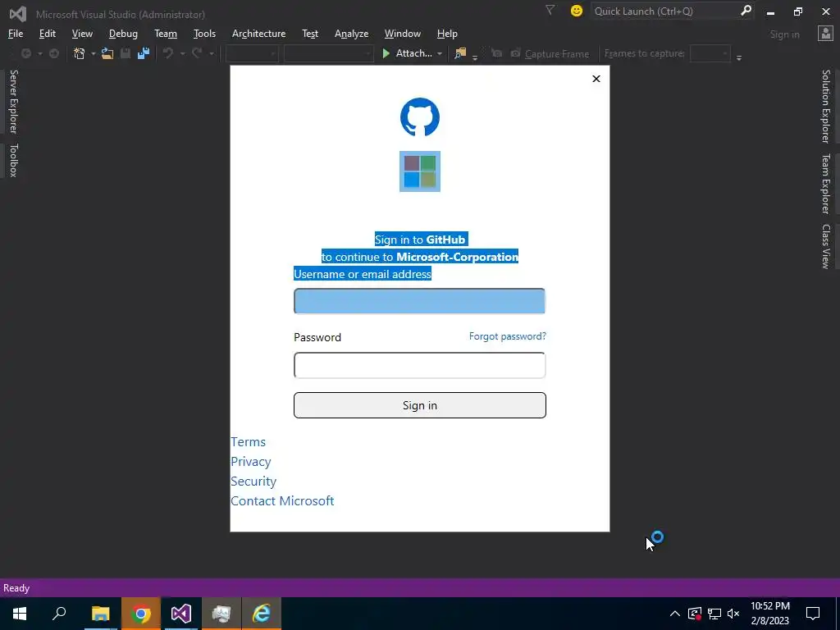Screen dimensions: 840x630
Task: Click the Redo toolbar arrow
Action: 197,53
